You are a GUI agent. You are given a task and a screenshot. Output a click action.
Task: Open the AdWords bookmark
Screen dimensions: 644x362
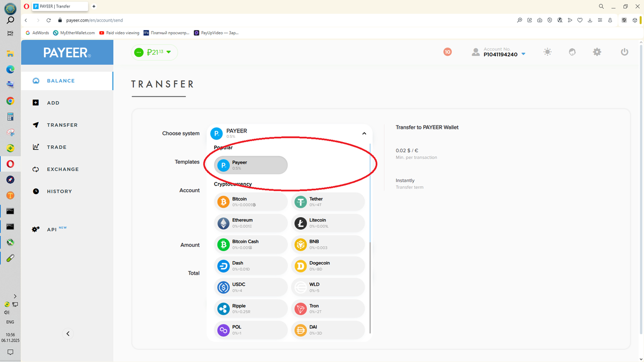[x=37, y=33]
